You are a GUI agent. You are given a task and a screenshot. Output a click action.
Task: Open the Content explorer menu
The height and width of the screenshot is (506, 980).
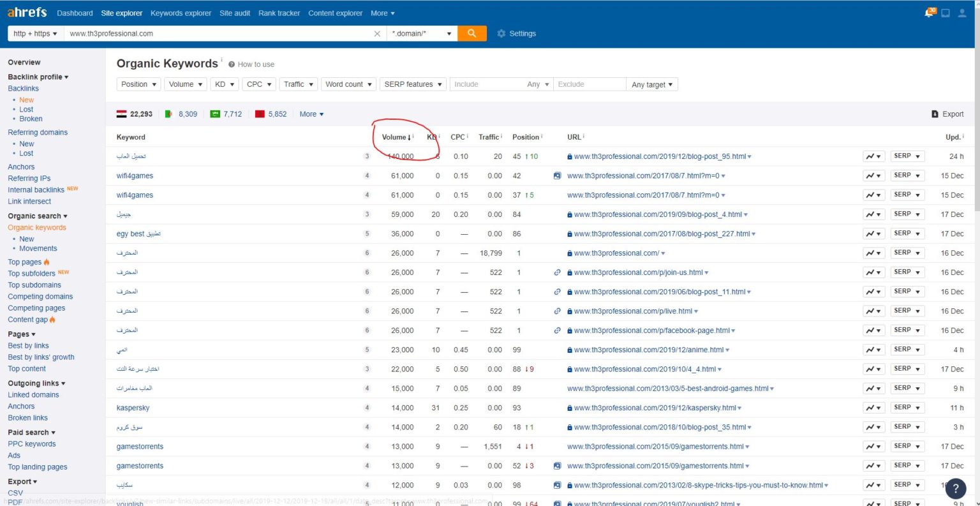coord(335,13)
